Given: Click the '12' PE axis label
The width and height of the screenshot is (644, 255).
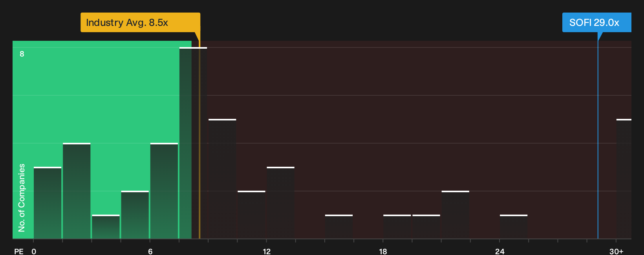Looking at the screenshot, I should (267, 251).
